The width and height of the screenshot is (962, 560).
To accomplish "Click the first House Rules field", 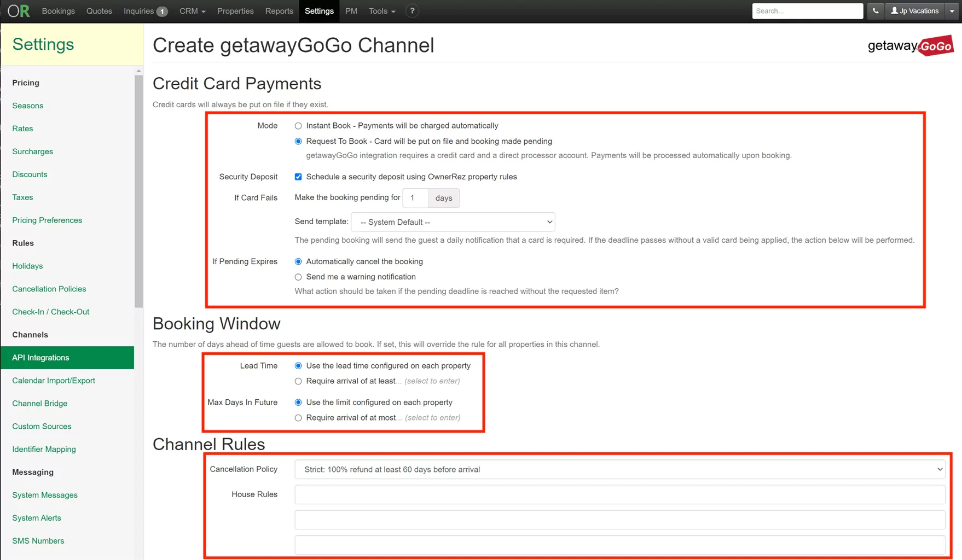I will (x=620, y=494).
